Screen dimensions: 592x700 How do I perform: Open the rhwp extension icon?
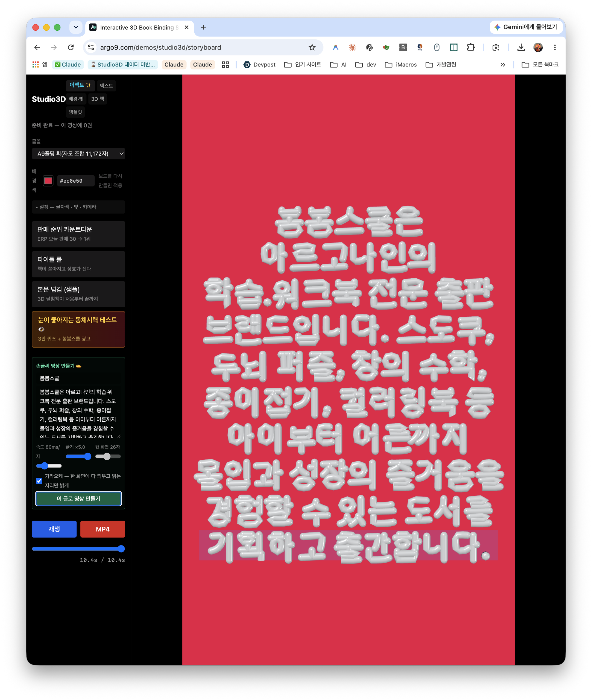click(x=420, y=47)
